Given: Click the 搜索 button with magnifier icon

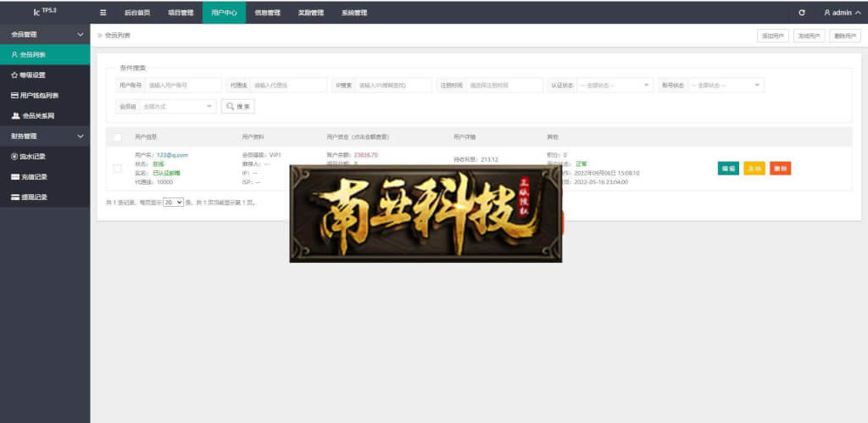Looking at the screenshot, I should (x=238, y=106).
